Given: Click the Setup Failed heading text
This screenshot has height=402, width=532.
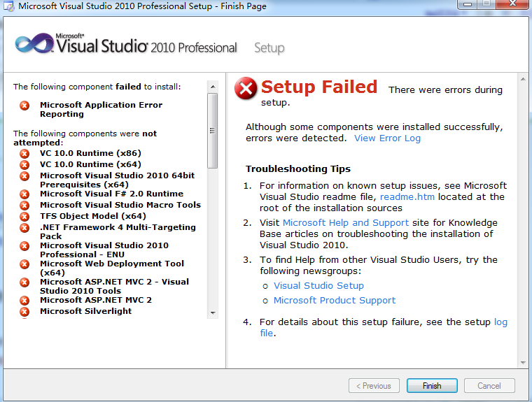Looking at the screenshot, I should point(319,87).
